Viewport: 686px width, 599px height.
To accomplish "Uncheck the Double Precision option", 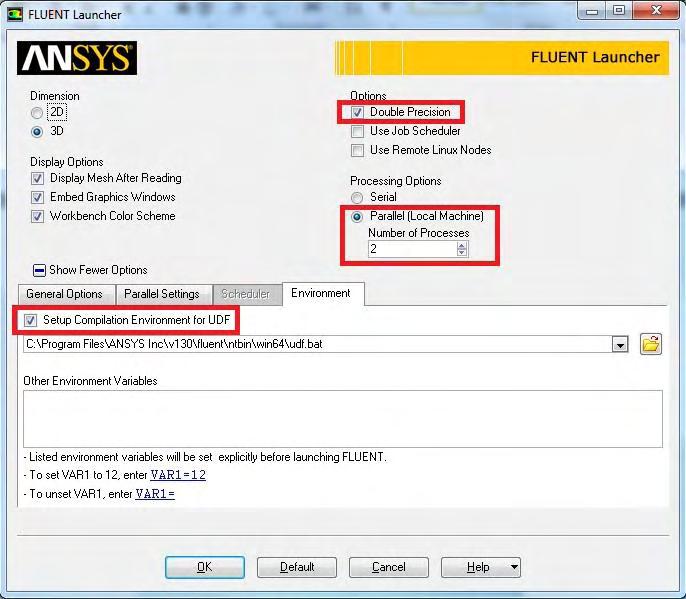I will click(x=357, y=112).
